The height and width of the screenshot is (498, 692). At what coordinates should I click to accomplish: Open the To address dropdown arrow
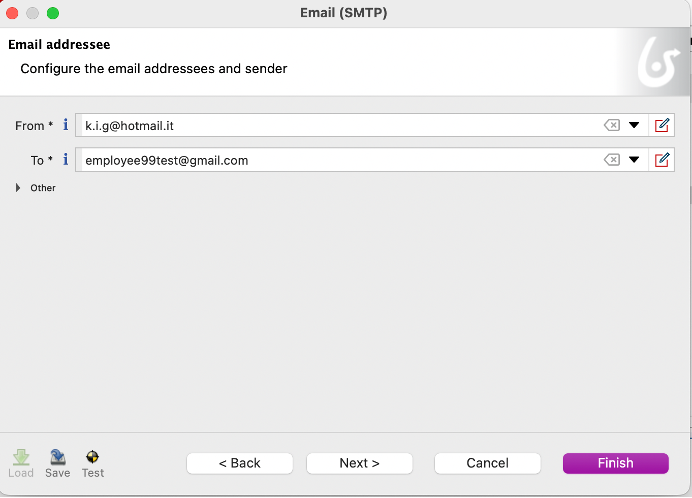coord(634,160)
